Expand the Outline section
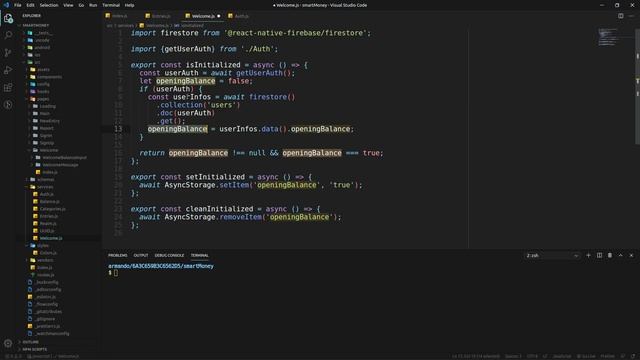Image resolution: width=640 pixels, height=360 pixels. click(x=31, y=342)
